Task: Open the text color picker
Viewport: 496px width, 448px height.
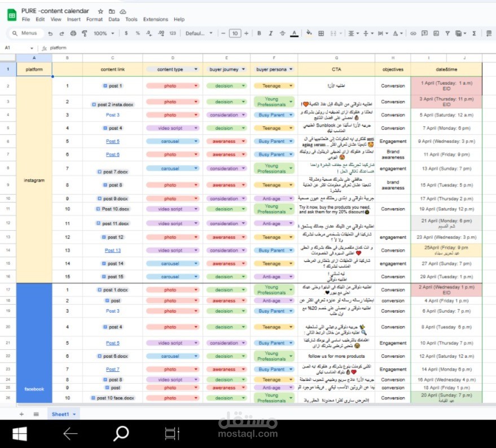Action: 294,33
